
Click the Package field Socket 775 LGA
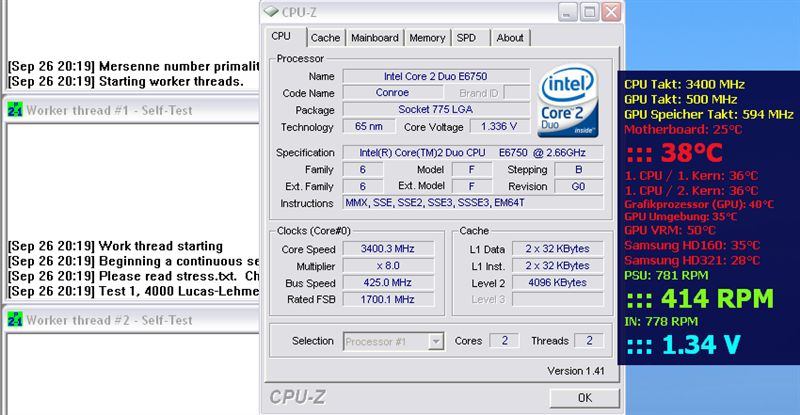click(436, 109)
